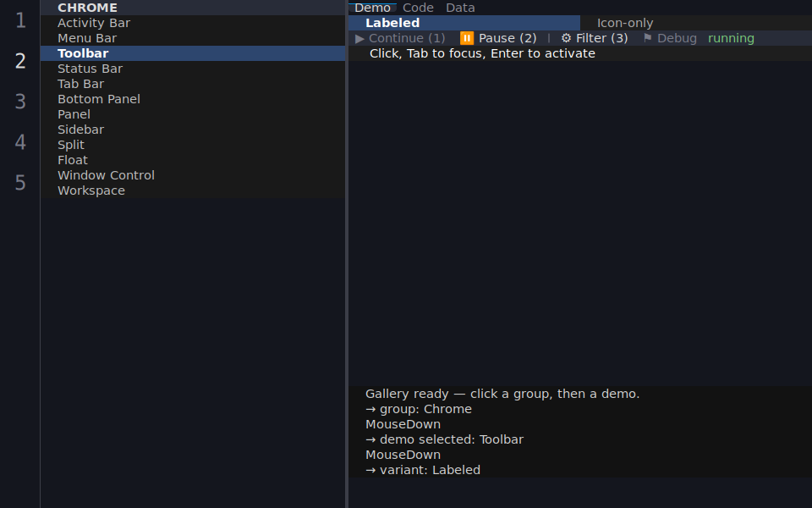Choose the Workspace demo

(193, 190)
